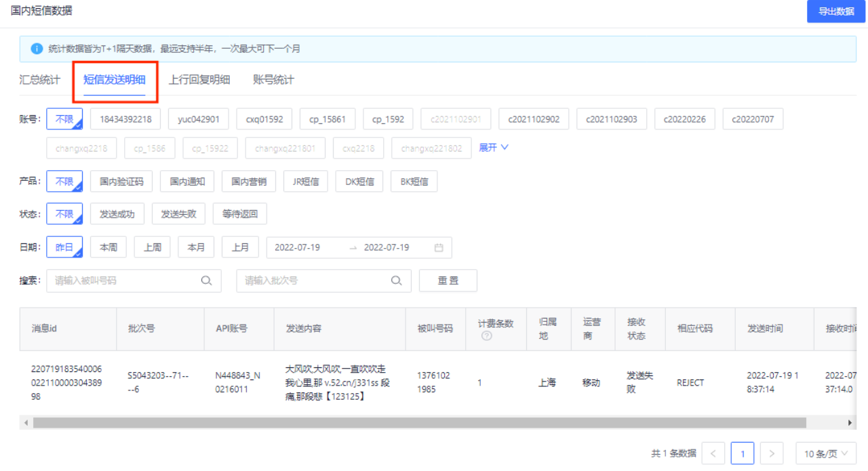Click the 重置 reset button
The width and height of the screenshot is (868, 471).
coord(448,281)
